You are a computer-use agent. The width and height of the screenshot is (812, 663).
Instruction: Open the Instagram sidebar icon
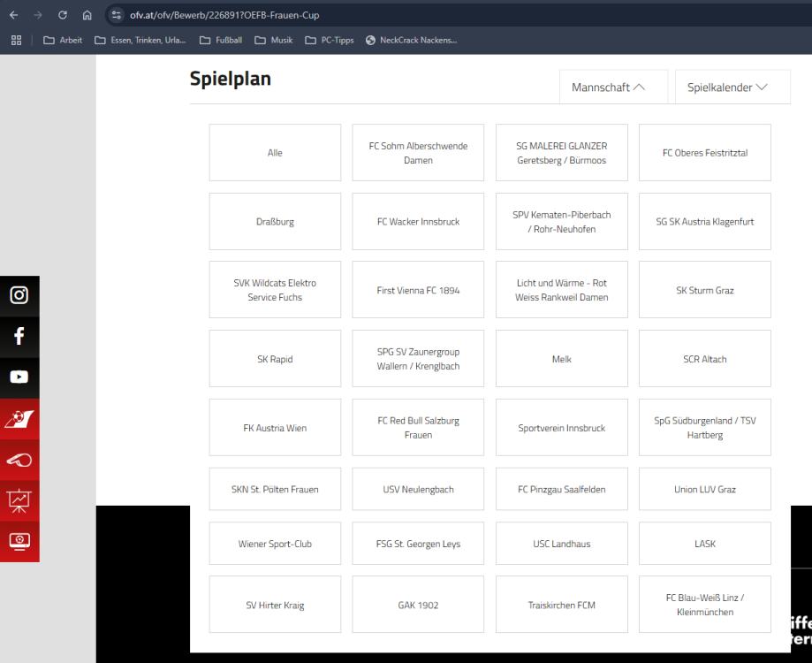click(x=19, y=295)
